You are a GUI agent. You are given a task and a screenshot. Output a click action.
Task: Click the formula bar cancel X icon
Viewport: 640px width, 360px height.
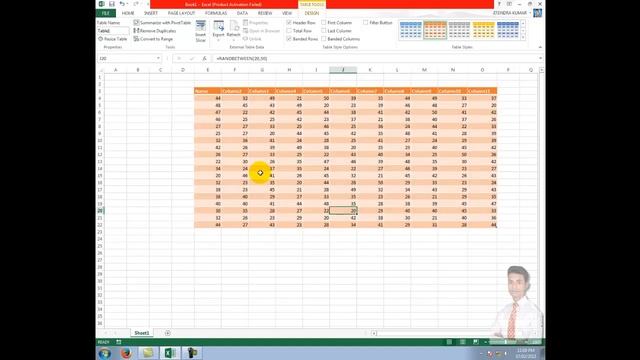(179, 58)
